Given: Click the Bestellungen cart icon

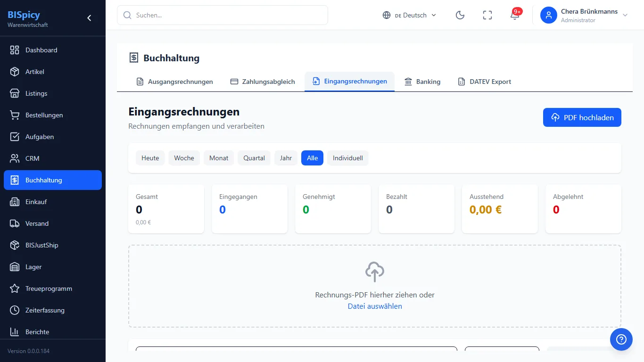Looking at the screenshot, I should 15,115.
